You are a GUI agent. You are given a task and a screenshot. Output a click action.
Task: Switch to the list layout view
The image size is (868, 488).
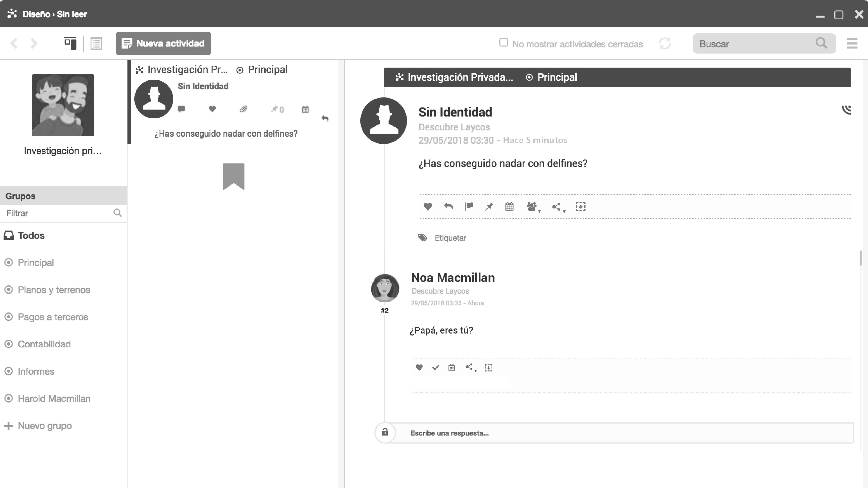(96, 43)
